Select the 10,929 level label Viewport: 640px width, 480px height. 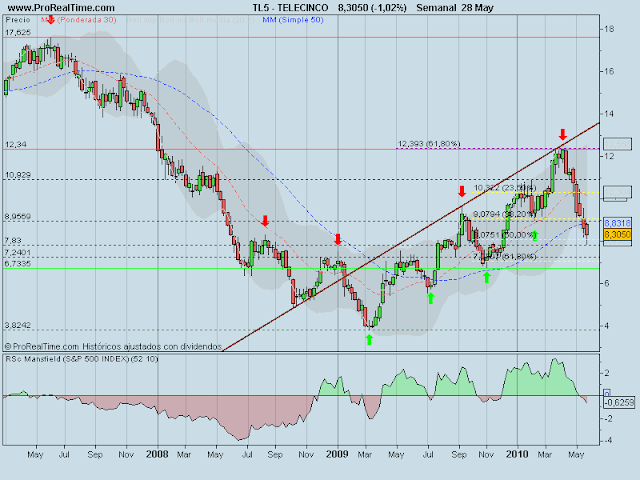pyautogui.click(x=18, y=175)
